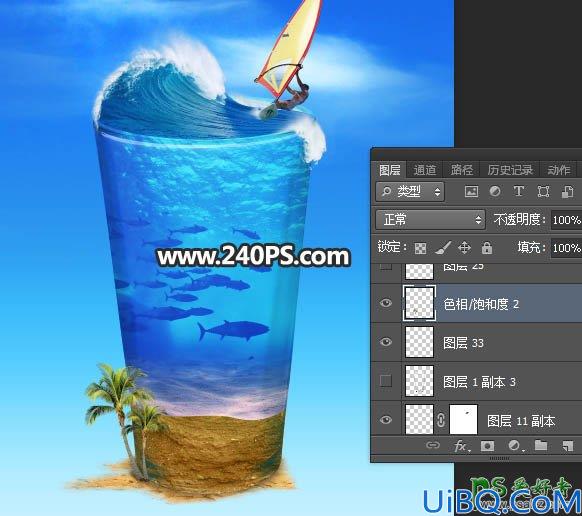582x516 pixels.
Task: Hide the 色相/饱和度 2 layer
Action: [386, 303]
